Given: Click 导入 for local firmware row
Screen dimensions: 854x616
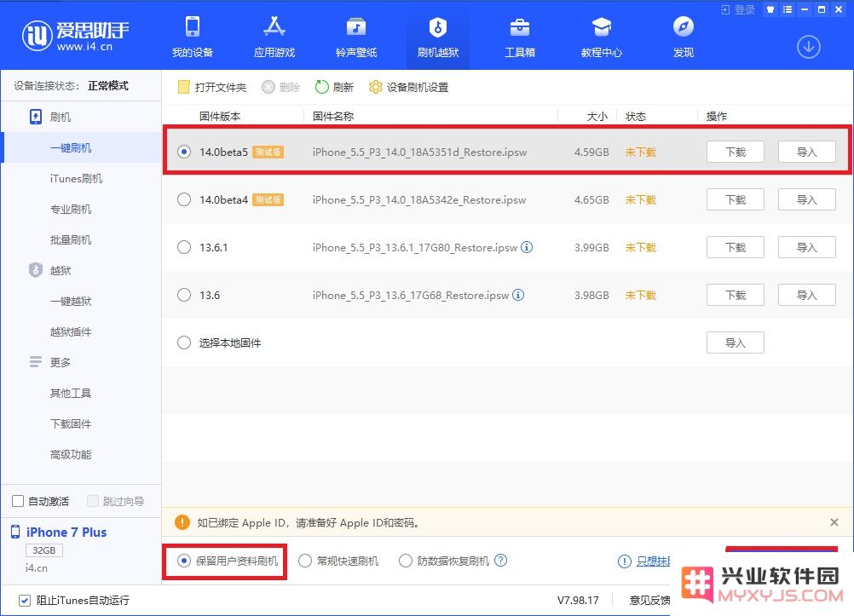Looking at the screenshot, I should (x=736, y=343).
